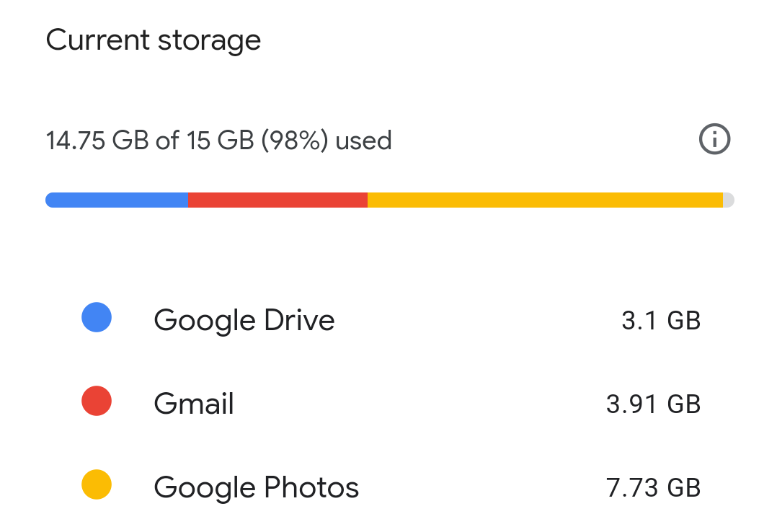Select the yellow Google Photos dot
Viewport: 777px width, 532px height.
97,484
